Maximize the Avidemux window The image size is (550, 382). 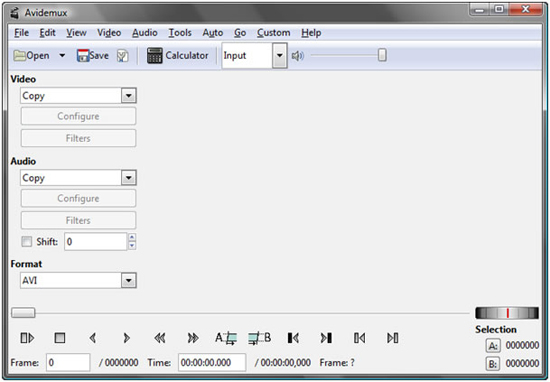499,10
